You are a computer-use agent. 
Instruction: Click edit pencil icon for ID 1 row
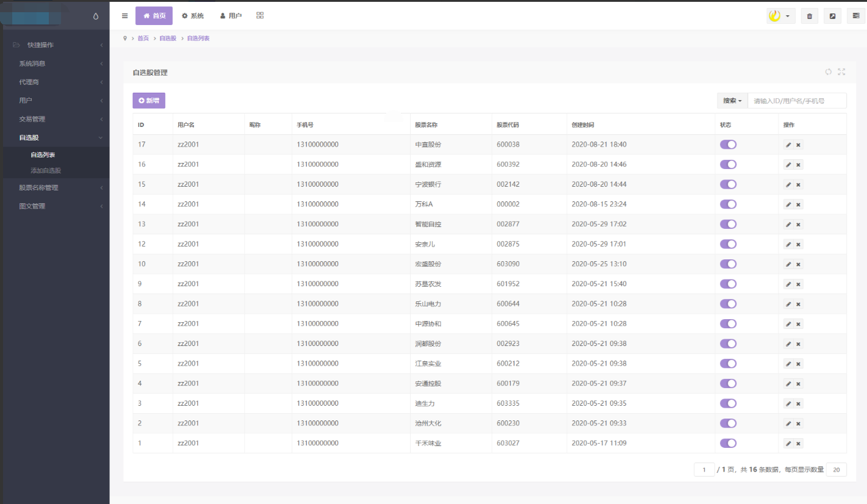[x=788, y=444]
